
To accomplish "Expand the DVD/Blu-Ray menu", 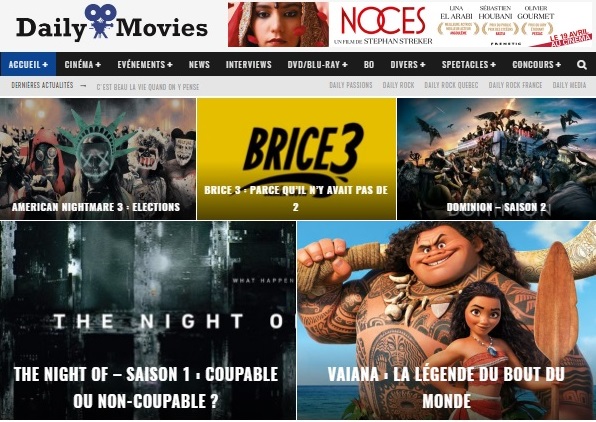I will click(x=317, y=65).
